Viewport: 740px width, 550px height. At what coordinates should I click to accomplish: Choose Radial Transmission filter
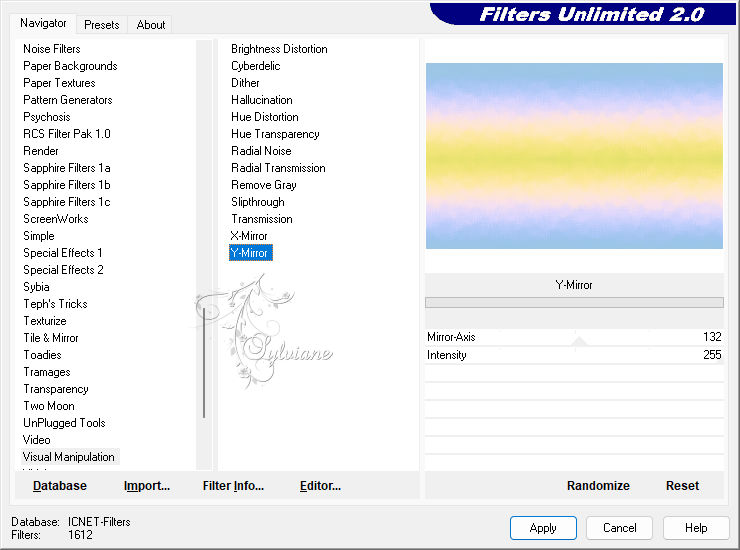(x=278, y=168)
